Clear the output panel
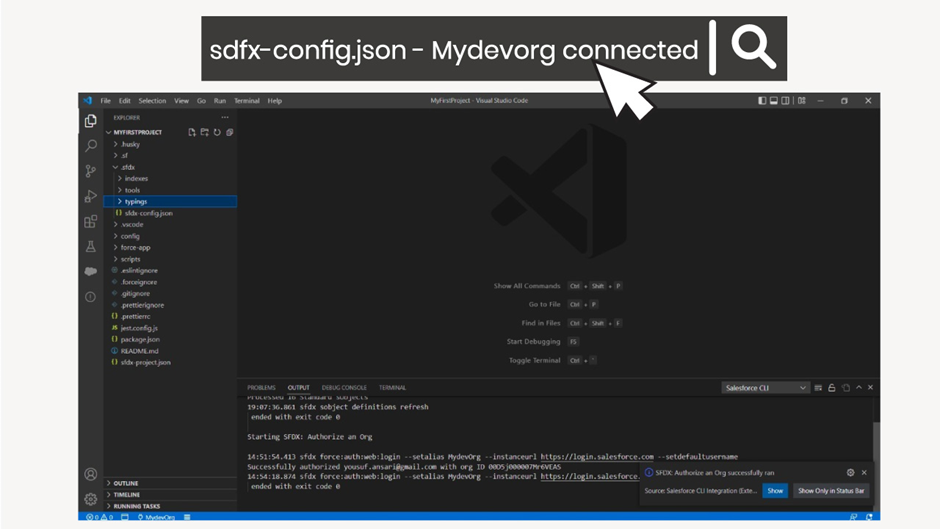The height and width of the screenshot is (529, 940). tap(818, 388)
